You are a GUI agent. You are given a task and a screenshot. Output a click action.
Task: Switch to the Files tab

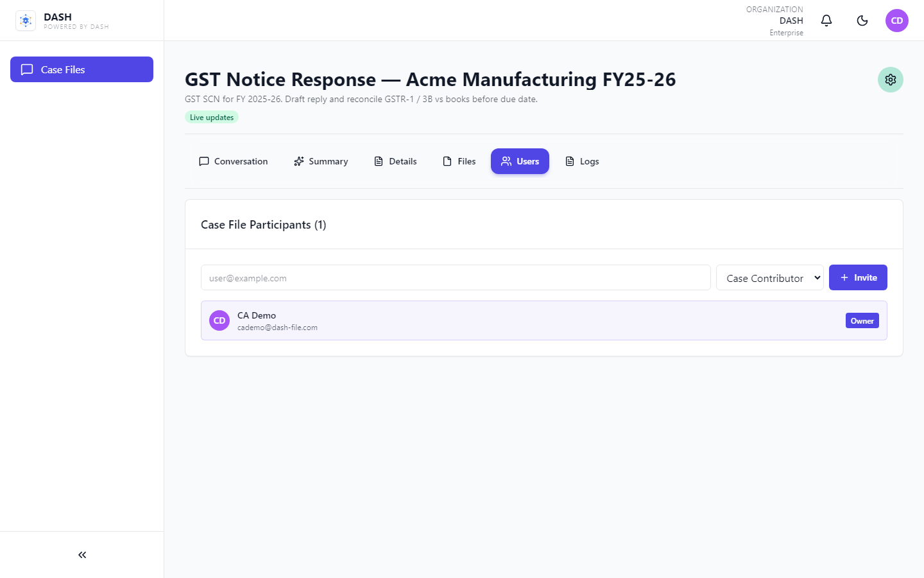pos(459,161)
